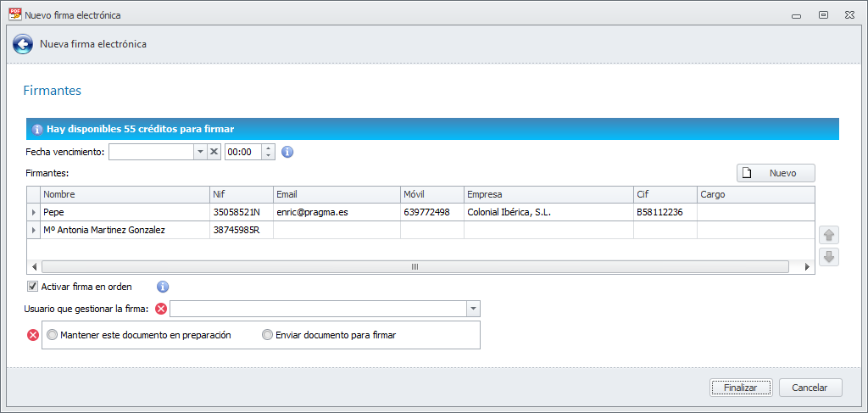
Task: Sort by the Email column header
Action: (337, 195)
